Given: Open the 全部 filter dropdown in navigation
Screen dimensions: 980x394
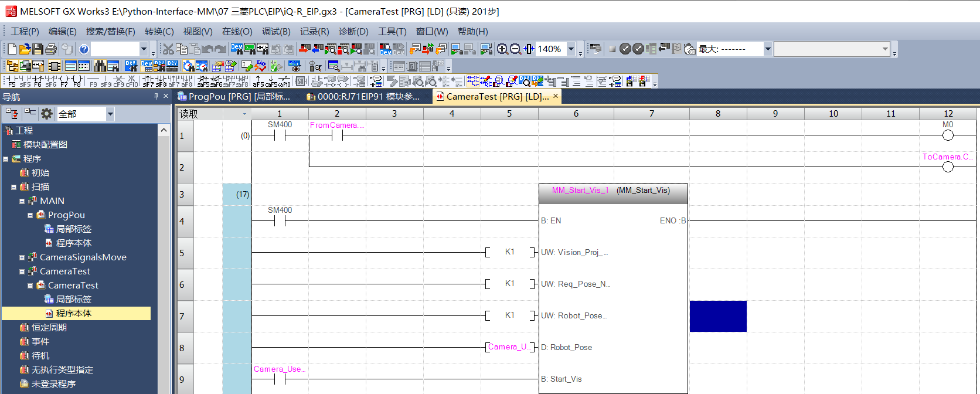Looking at the screenshot, I should tap(110, 114).
